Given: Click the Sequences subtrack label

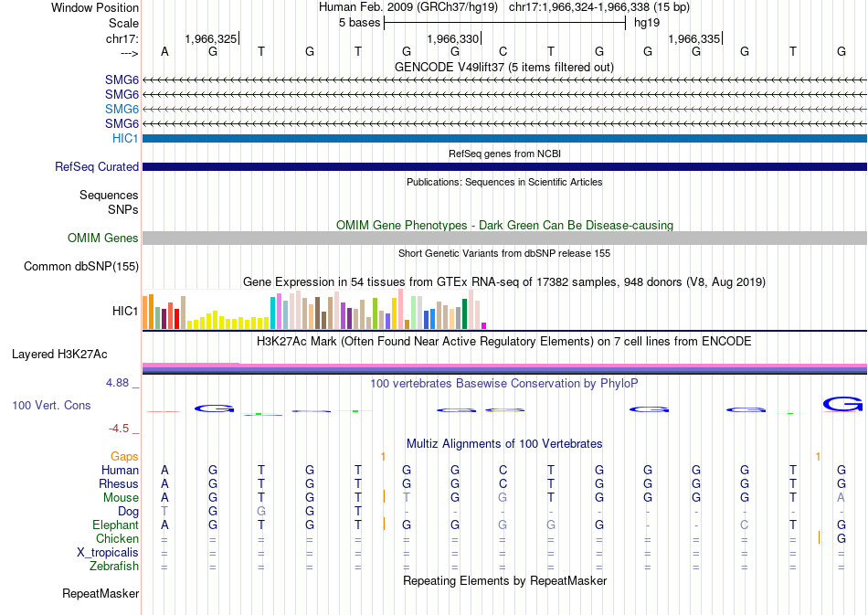Looking at the screenshot, I should [109, 195].
